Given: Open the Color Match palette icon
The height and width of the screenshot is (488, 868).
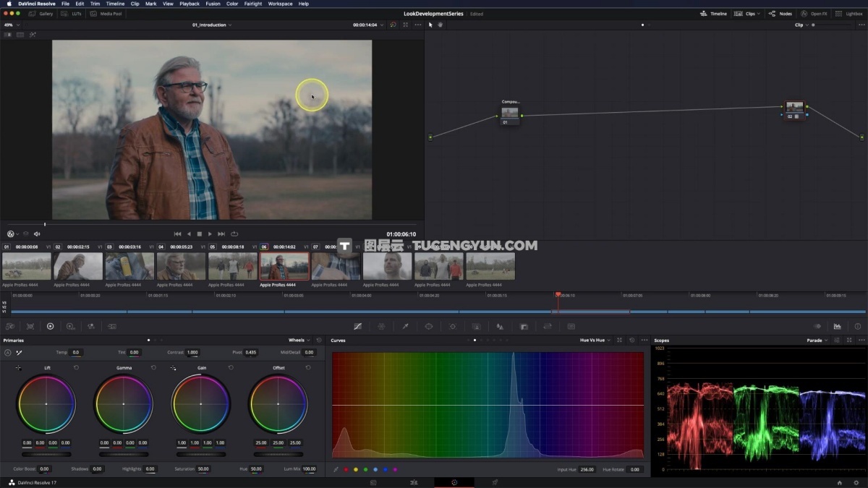Looking at the screenshot, I should (30, 326).
